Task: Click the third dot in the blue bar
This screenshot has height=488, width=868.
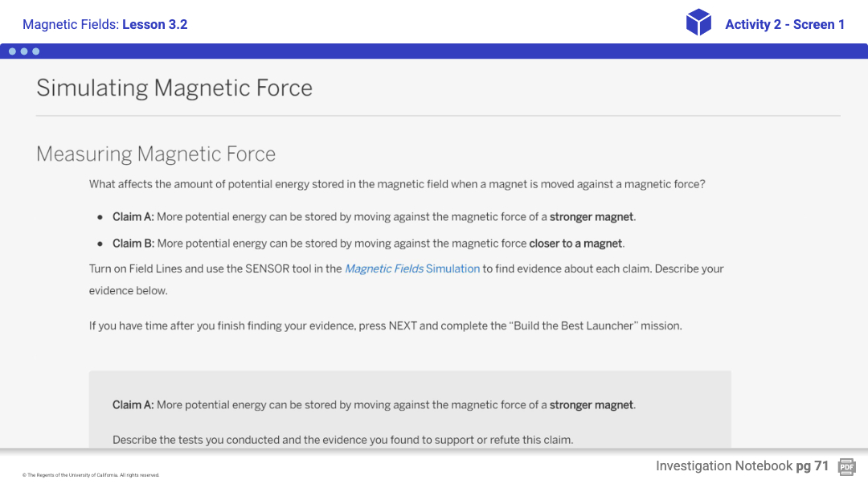Action: click(35, 51)
